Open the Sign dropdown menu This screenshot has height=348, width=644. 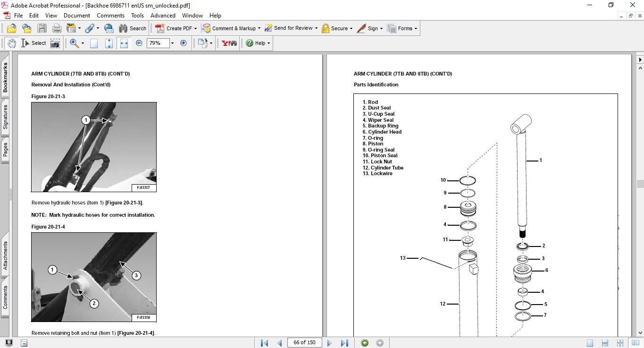pyautogui.click(x=381, y=28)
